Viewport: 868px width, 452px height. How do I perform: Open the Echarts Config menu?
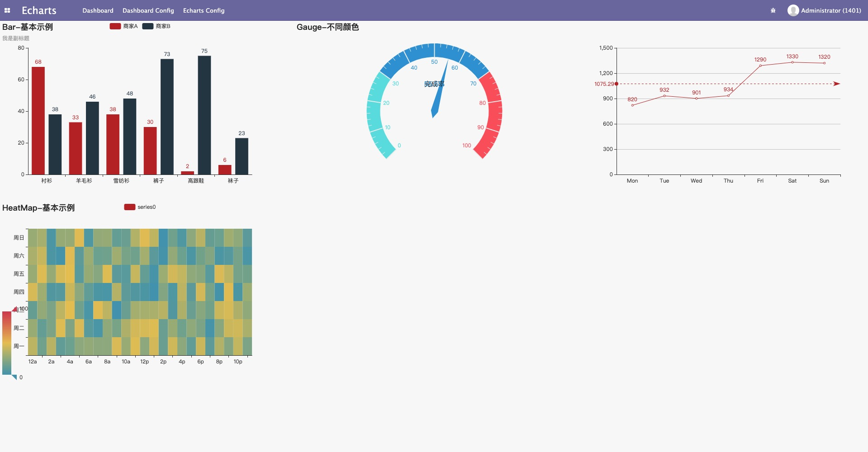point(204,10)
